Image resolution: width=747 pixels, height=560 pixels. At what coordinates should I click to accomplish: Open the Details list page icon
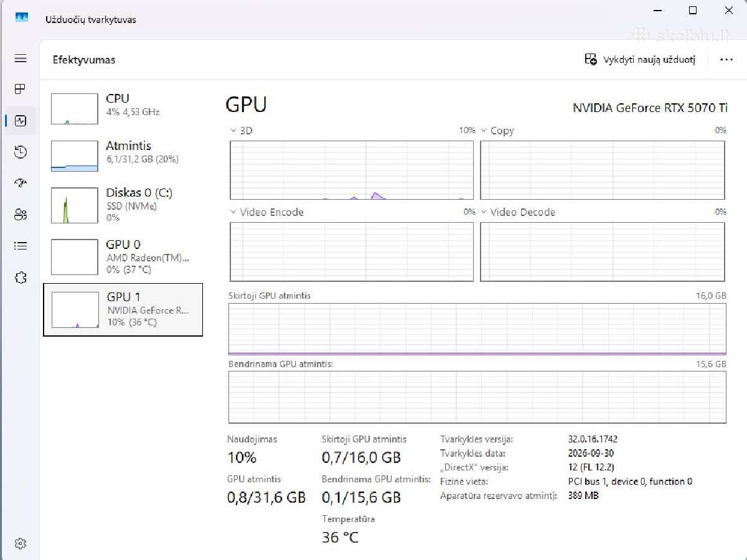(x=21, y=246)
